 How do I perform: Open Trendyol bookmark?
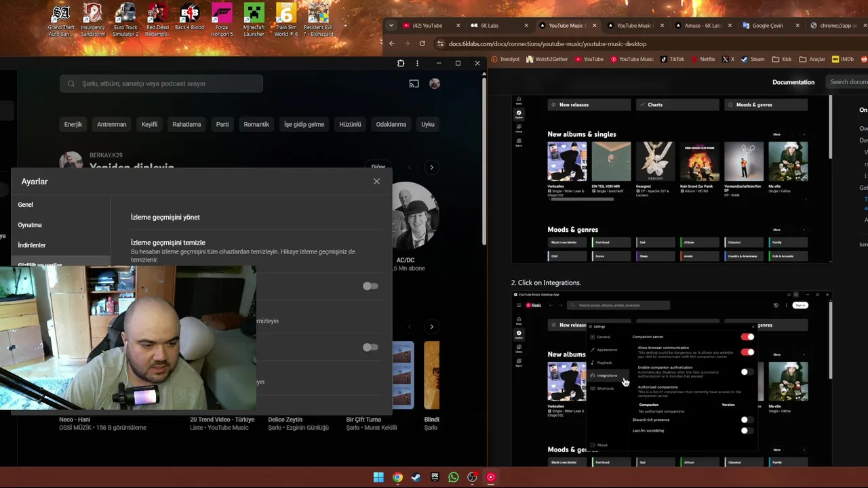(505, 59)
